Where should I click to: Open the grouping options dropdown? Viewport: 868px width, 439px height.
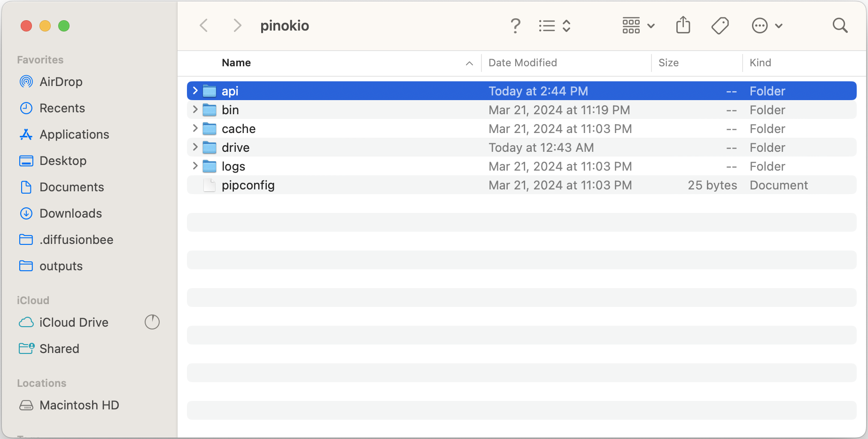tap(638, 25)
